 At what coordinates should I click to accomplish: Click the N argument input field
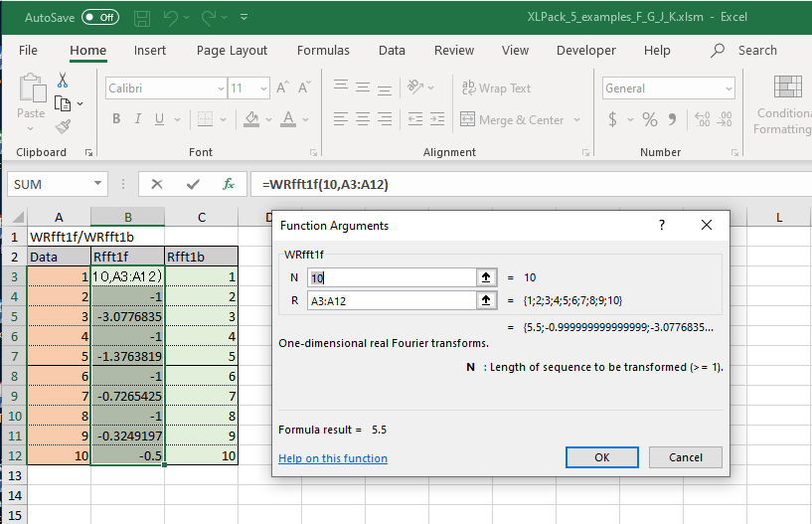392,277
